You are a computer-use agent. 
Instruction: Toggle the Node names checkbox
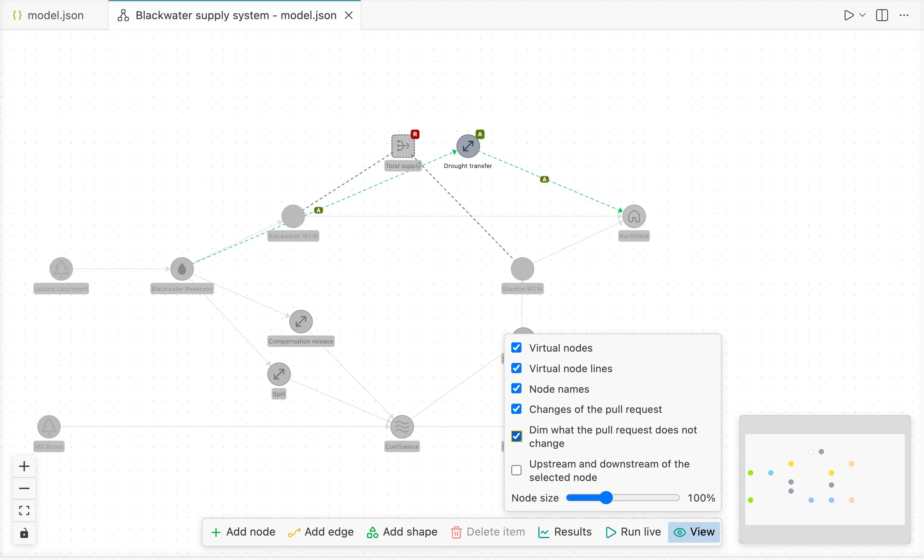click(x=516, y=388)
